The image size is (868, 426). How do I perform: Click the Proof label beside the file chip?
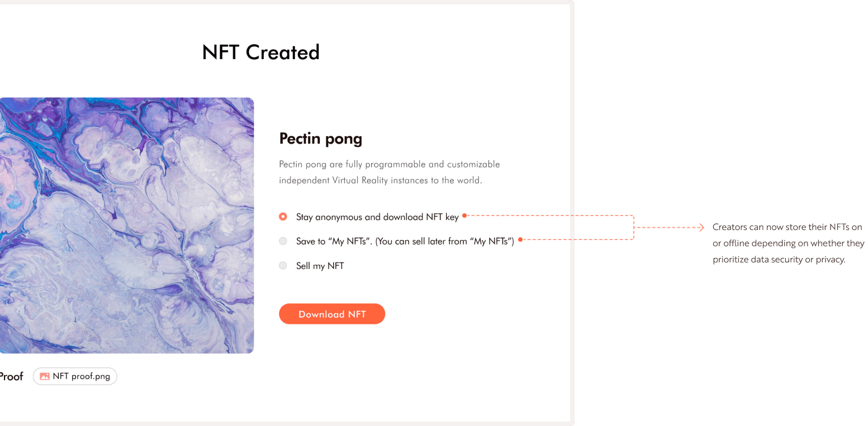pos(11,376)
